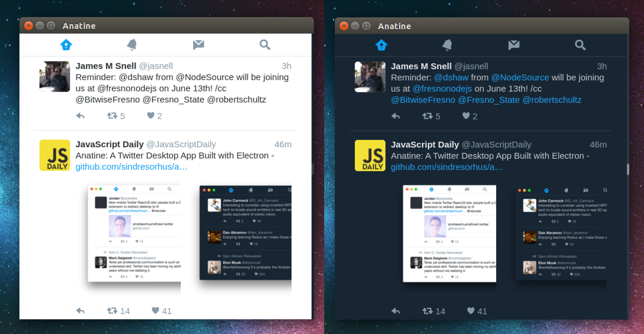Viewport: 644px width, 334px height.
Task: Click @JavaScriptDaily handle in dark window
Action: click(496, 145)
